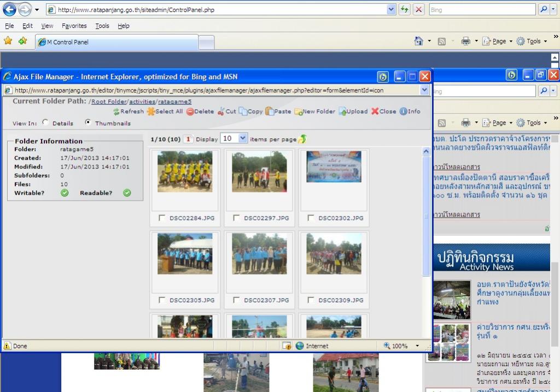Click the DSC02284.JPG team photo thumbnail
The height and width of the screenshot is (392, 560).
pyautogui.click(x=185, y=171)
